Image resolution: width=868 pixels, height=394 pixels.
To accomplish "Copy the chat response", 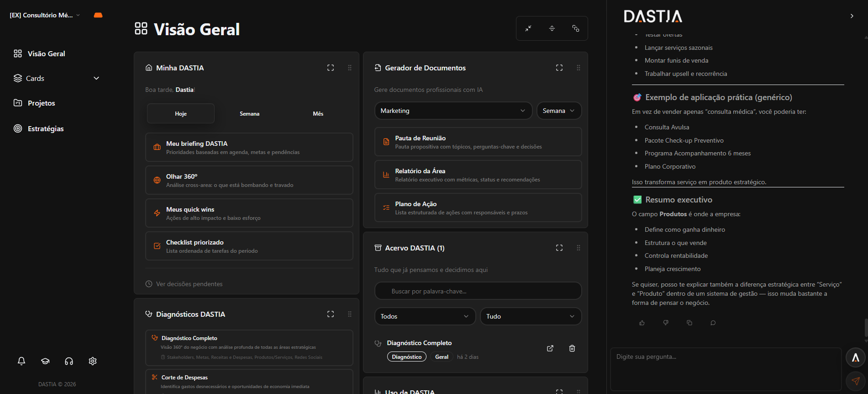I will tap(689, 323).
